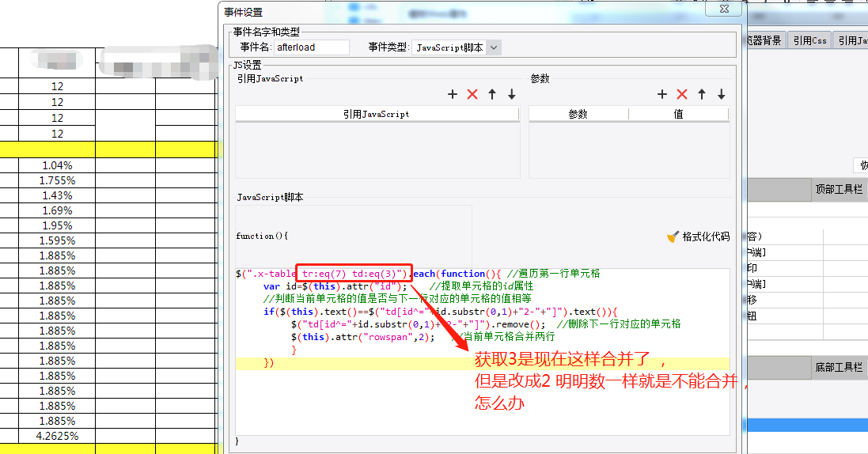Screen dimensions: 868x454
Task: Close the 事件设置 dialog
Action: (x=724, y=9)
